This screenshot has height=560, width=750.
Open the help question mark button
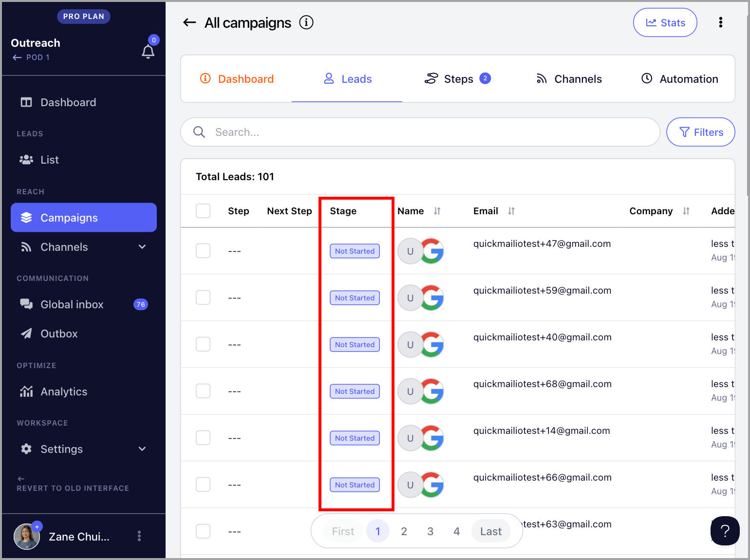[x=725, y=531]
